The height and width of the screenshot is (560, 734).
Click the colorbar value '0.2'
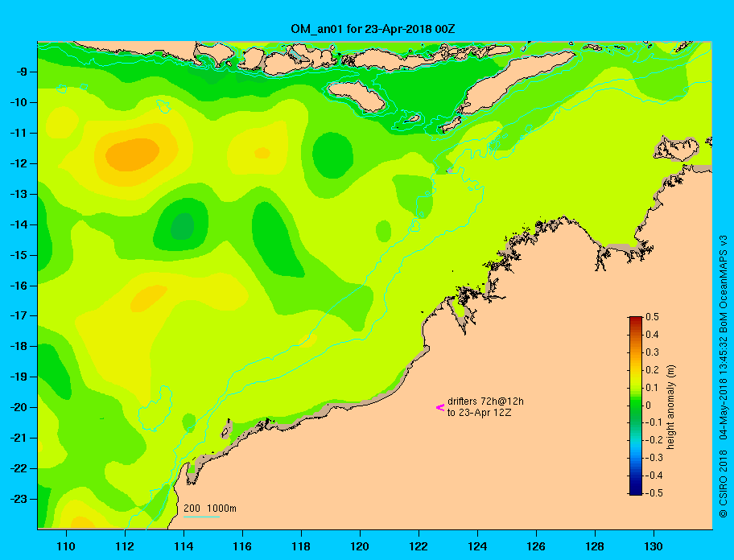(653, 370)
